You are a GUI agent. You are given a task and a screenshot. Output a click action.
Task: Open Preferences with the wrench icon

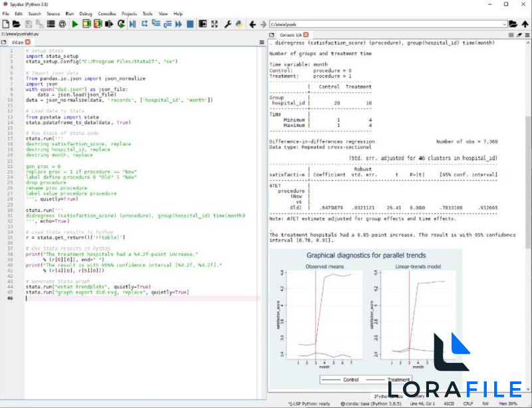(x=227, y=24)
